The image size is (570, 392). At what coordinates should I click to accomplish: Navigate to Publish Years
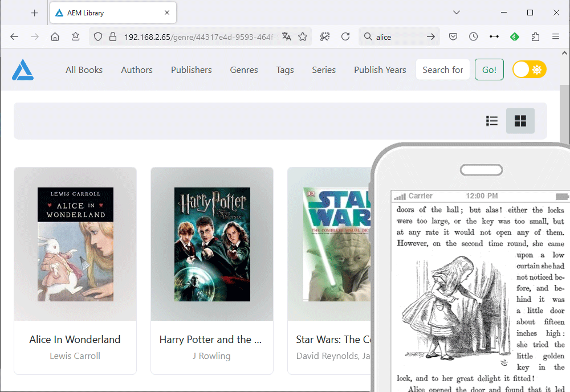point(380,70)
